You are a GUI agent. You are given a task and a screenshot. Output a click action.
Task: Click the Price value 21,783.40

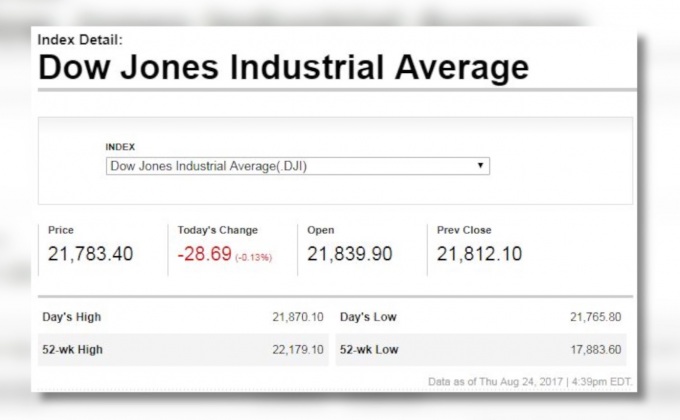pos(90,254)
